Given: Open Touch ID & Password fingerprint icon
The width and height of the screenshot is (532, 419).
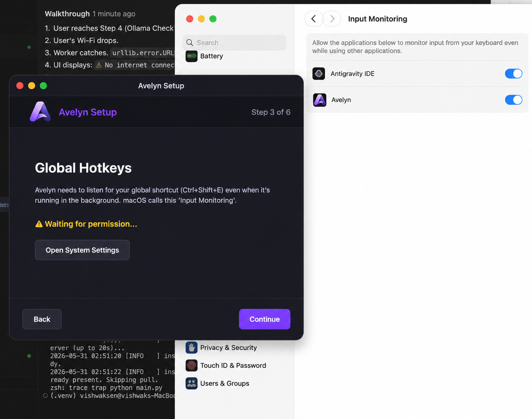Looking at the screenshot, I should 192,366.
